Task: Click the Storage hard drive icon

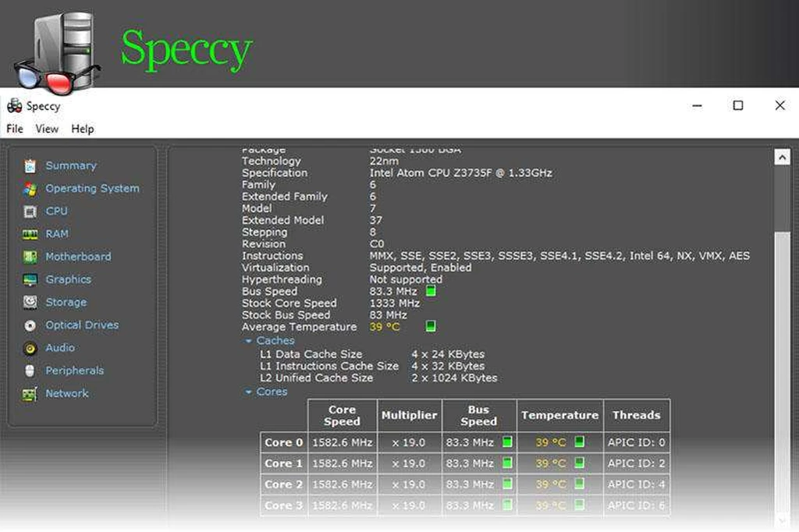Action: pyautogui.click(x=30, y=302)
